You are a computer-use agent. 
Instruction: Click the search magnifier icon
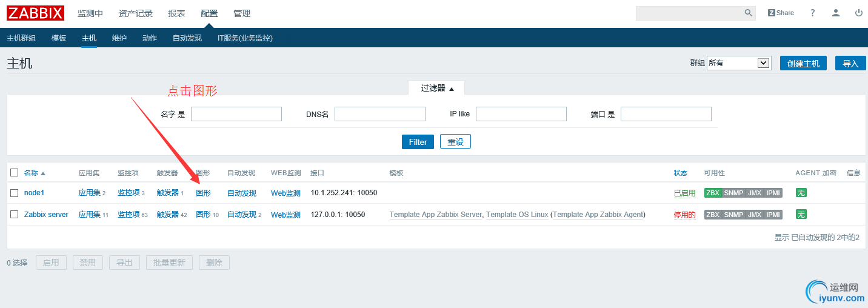coord(749,13)
